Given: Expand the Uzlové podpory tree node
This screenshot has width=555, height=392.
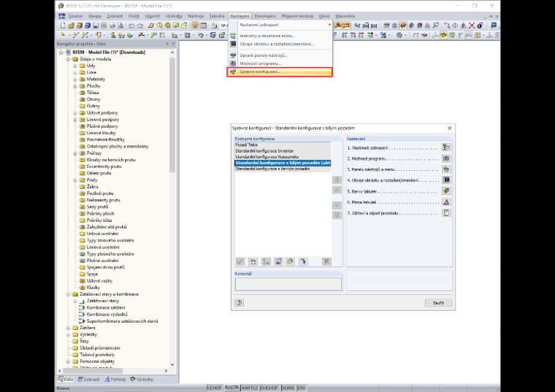Looking at the screenshot, I should coord(75,113).
